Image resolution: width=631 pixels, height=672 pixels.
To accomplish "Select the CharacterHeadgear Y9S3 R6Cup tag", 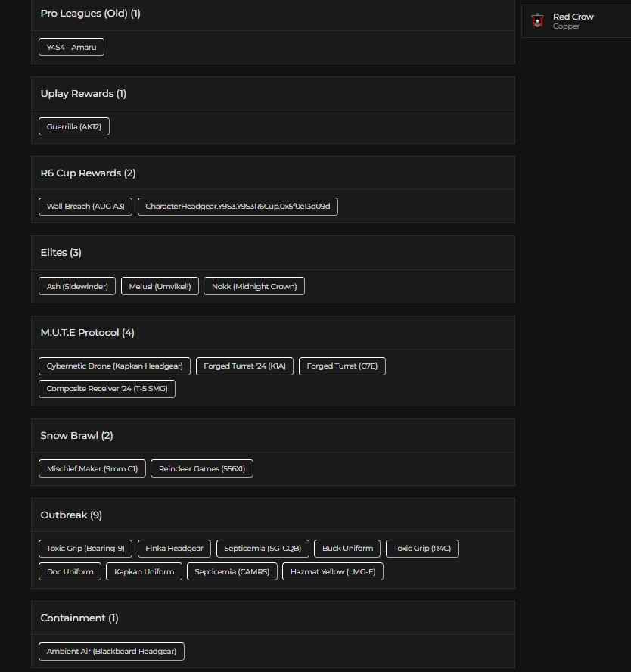I will [238, 206].
